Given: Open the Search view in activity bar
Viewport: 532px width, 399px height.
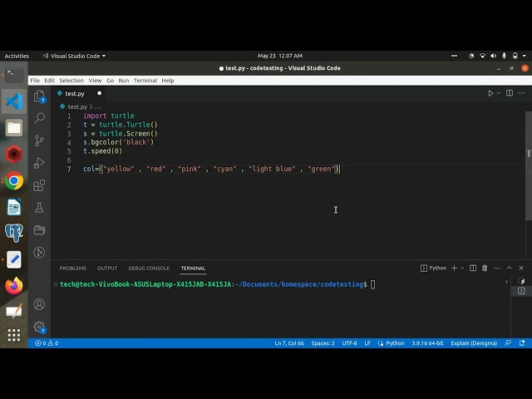Looking at the screenshot, I should 39,118.
